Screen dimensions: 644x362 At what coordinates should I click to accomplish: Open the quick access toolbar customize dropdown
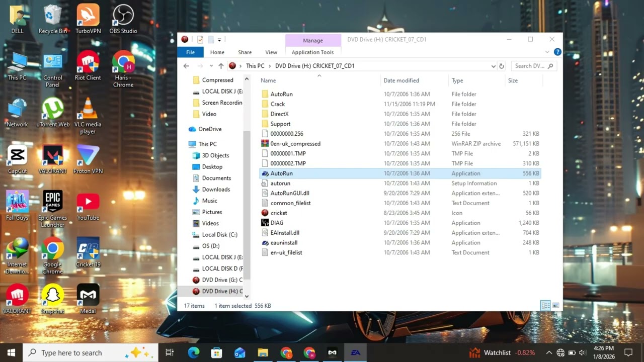[x=219, y=40]
